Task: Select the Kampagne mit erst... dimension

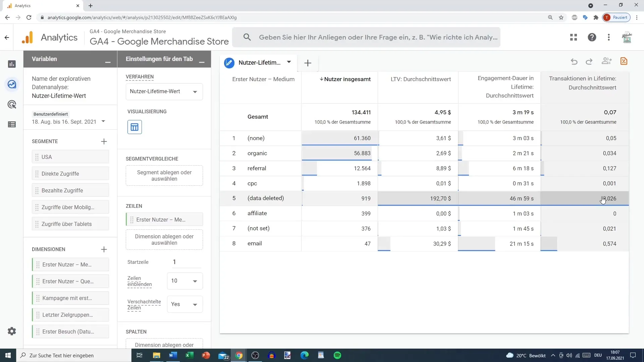Action: point(70,298)
